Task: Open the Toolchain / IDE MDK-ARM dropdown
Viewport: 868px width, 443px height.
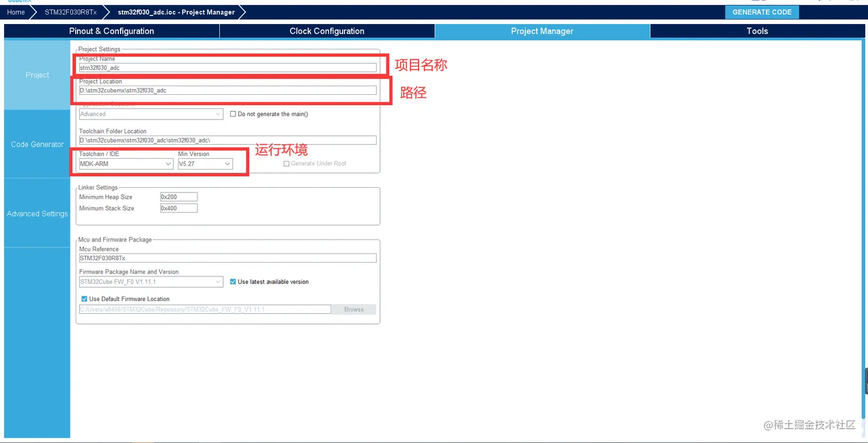Action: point(126,164)
